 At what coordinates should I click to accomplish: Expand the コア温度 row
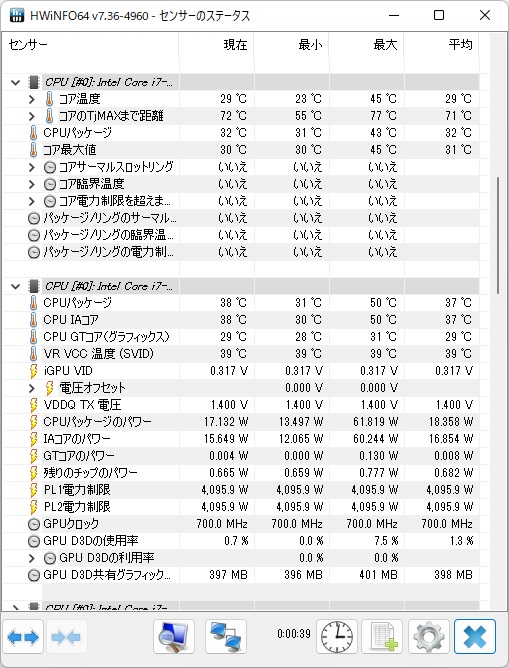32,99
